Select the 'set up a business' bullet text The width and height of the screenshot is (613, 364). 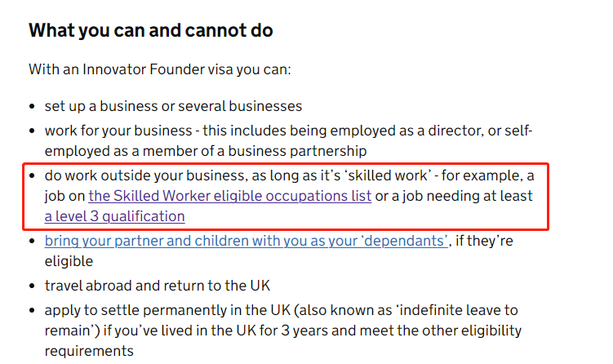click(x=173, y=106)
